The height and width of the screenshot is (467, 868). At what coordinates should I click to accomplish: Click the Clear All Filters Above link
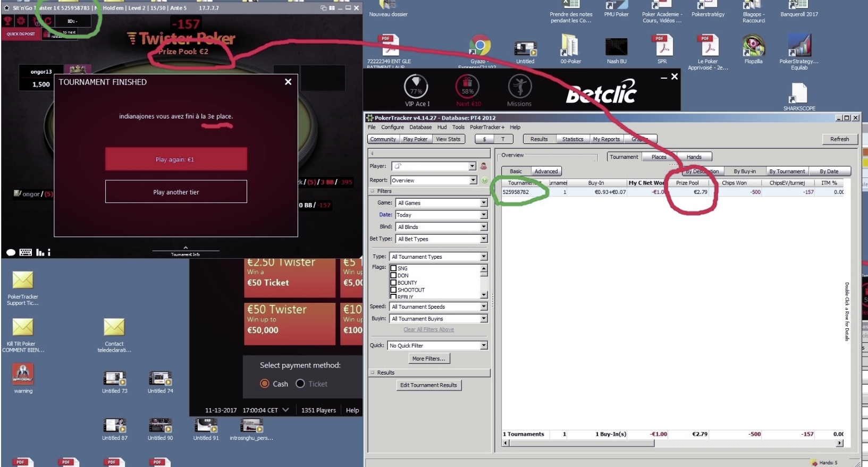point(428,329)
